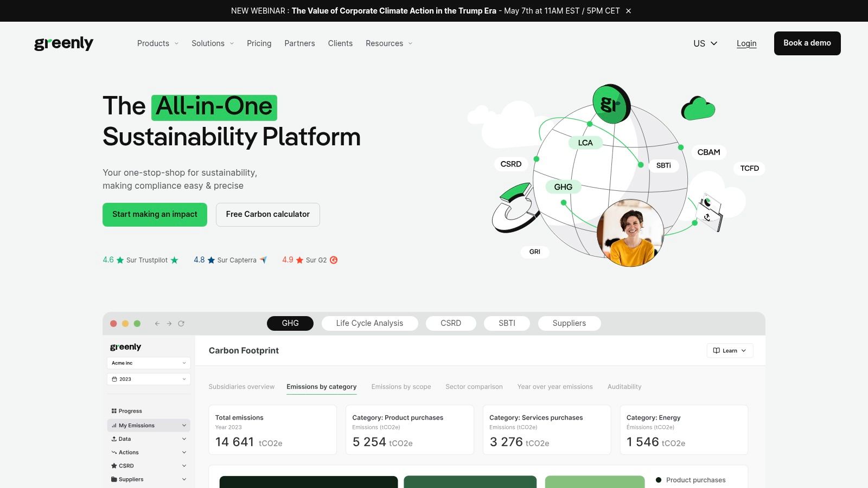This screenshot has width=868, height=488.
Task: Expand the Products navigation menu
Action: point(157,43)
